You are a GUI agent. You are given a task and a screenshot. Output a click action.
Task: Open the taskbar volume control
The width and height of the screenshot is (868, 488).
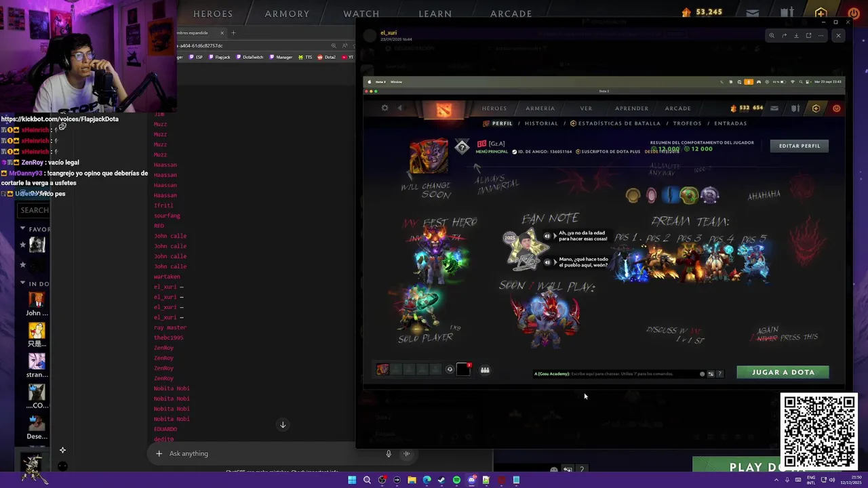833,480
